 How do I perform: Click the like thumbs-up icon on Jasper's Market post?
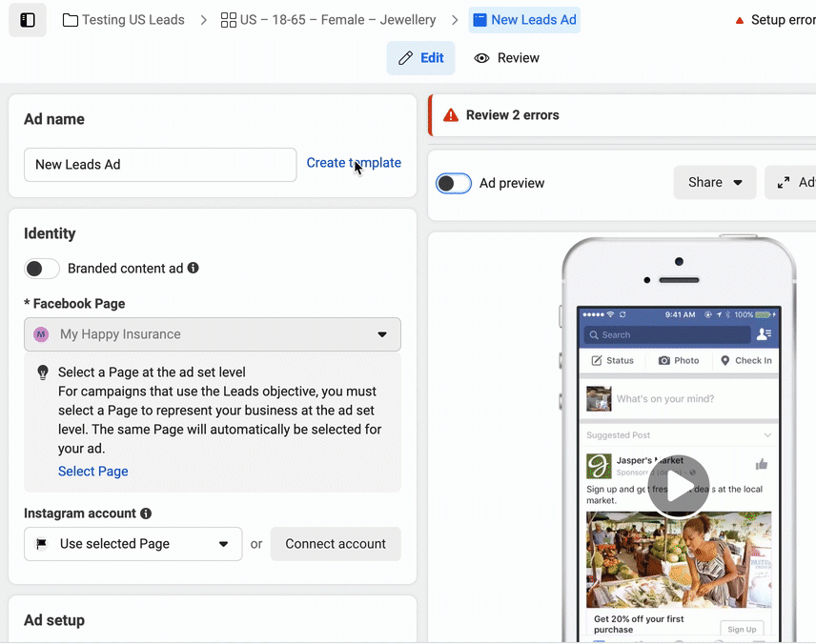click(x=762, y=465)
